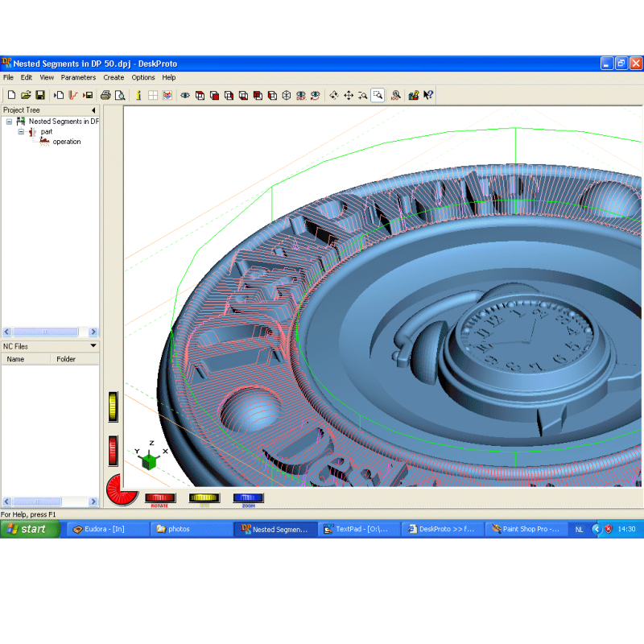Open the Parameters menu
Viewport: 644px width, 644px height.
78,77
